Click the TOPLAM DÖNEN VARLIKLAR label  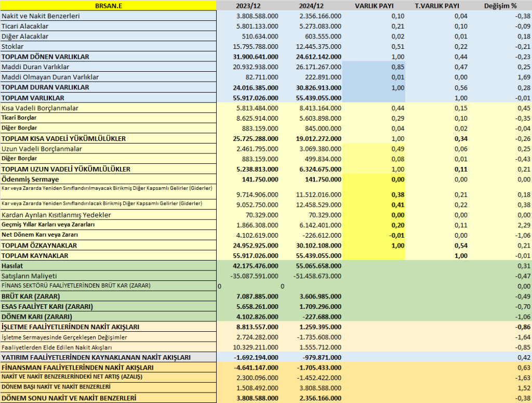[108, 57]
